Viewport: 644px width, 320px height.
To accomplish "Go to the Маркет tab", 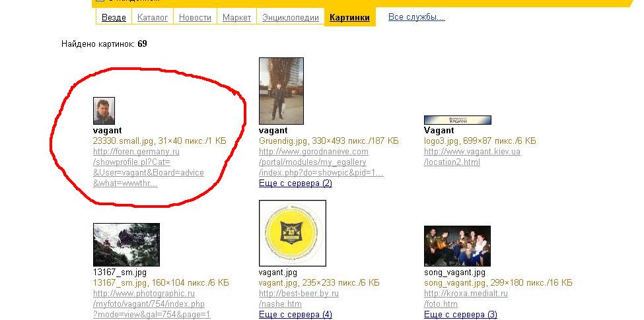I will pyautogui.click(x=236, y=18).
